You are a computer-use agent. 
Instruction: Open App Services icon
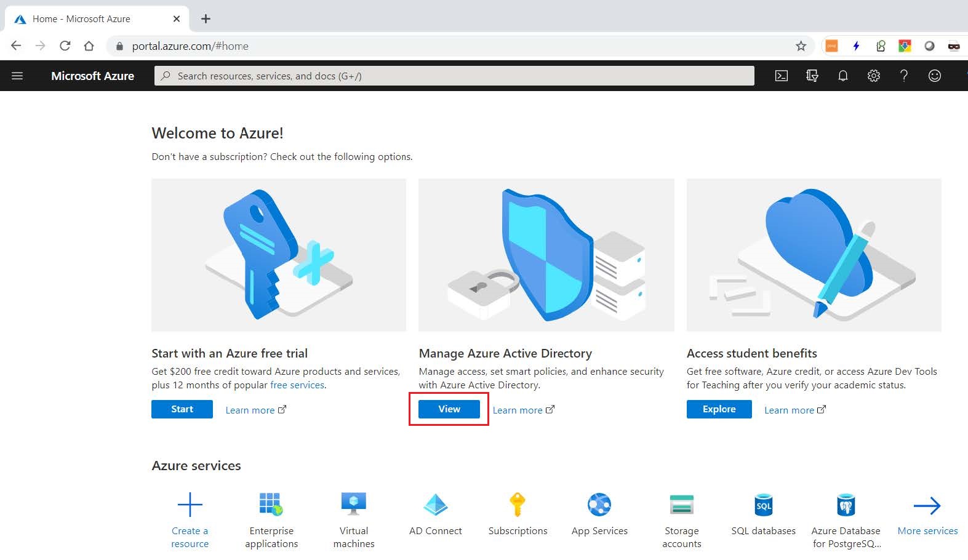coord(599,505)
